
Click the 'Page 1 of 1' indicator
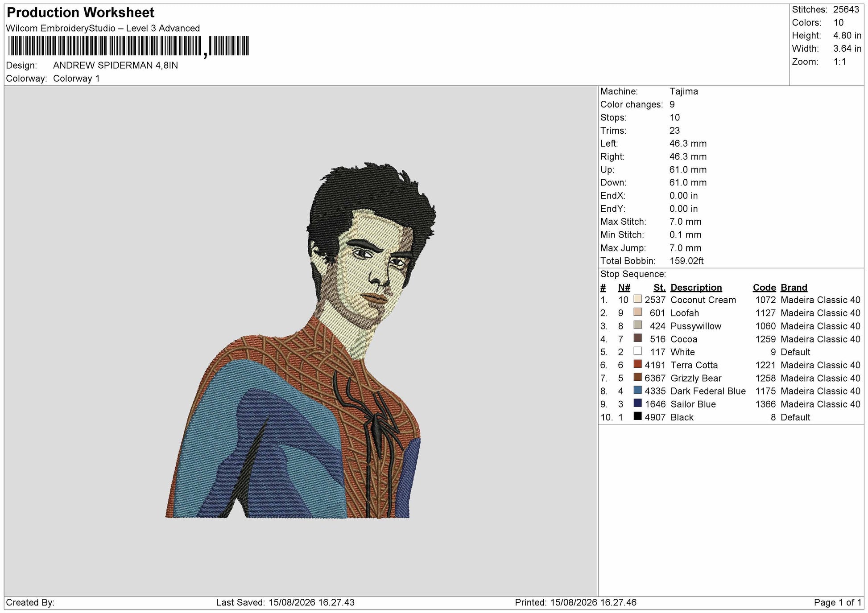coord(838,603)
